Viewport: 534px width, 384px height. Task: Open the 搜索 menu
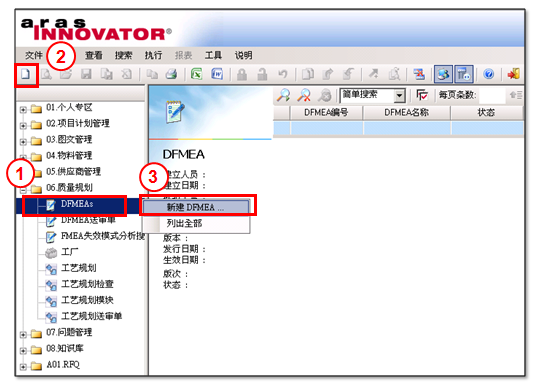pyautogui.click(x=124, y=55)
